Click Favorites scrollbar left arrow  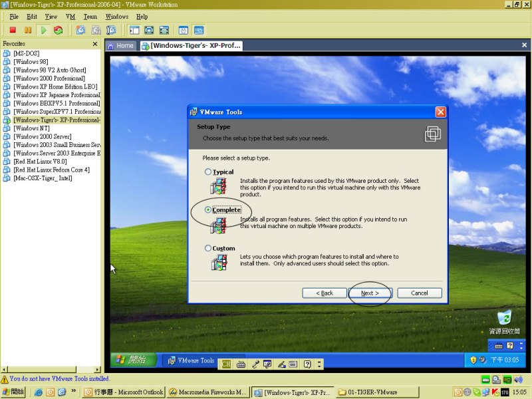(x=4, y=370)
